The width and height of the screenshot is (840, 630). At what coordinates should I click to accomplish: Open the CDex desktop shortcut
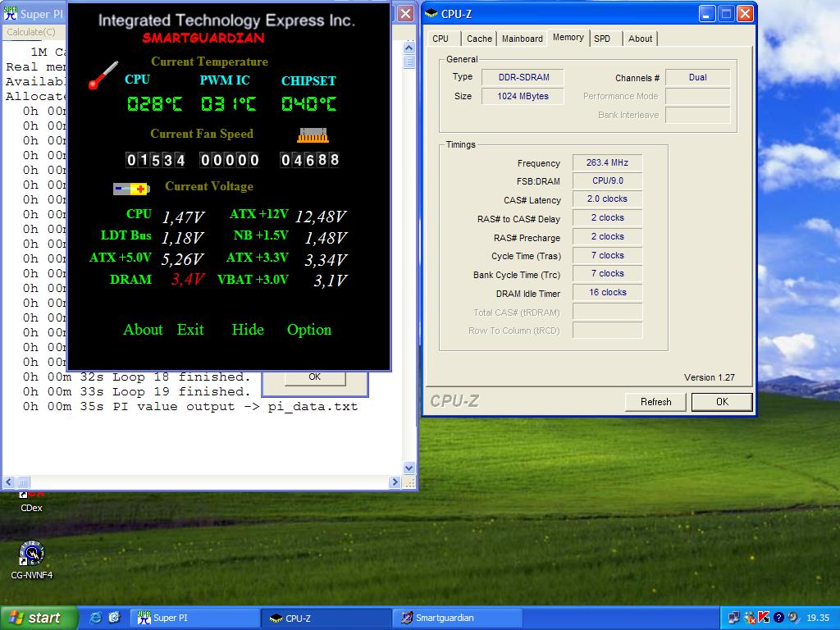tap(31, 501)
